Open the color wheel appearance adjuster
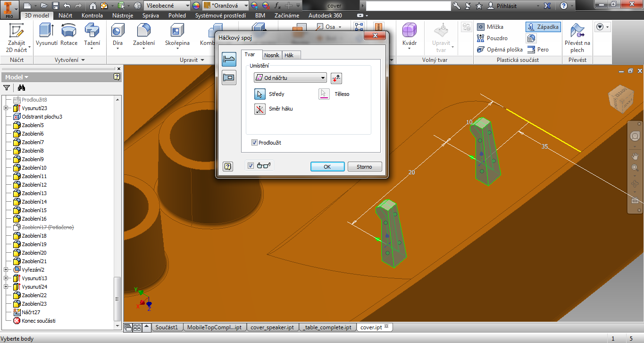The image size is (644, 343). (x=196, y=6)
